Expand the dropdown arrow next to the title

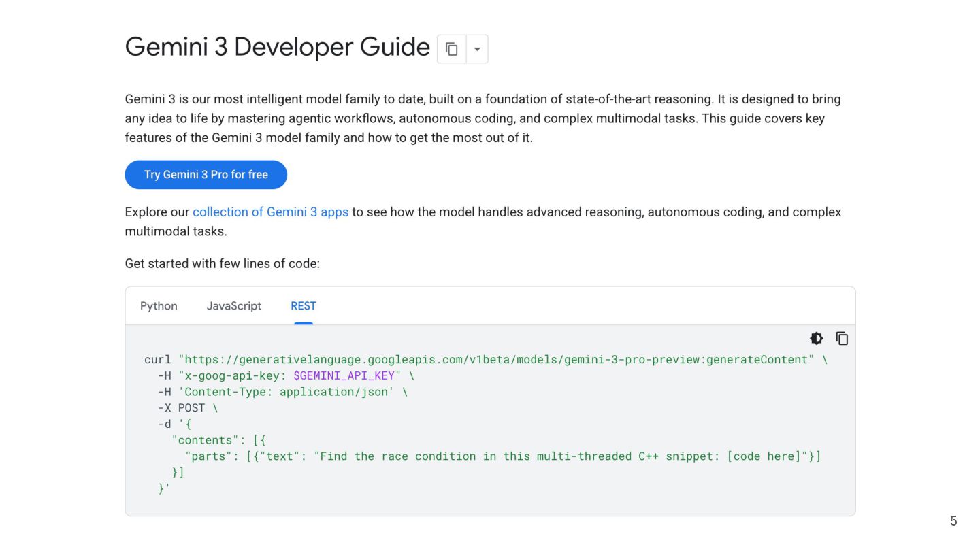point(477,49)
